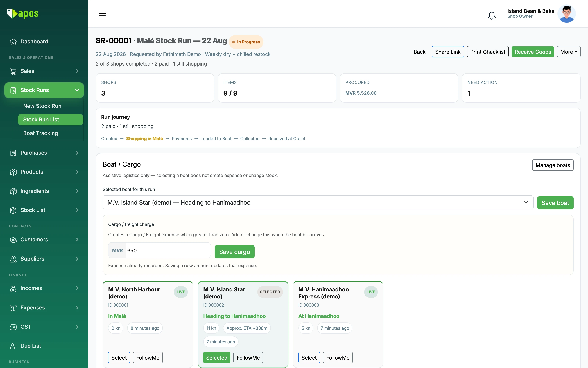
Task: Click the LIVE badge on M.V. North Harbour
Action: click(180, 292)
